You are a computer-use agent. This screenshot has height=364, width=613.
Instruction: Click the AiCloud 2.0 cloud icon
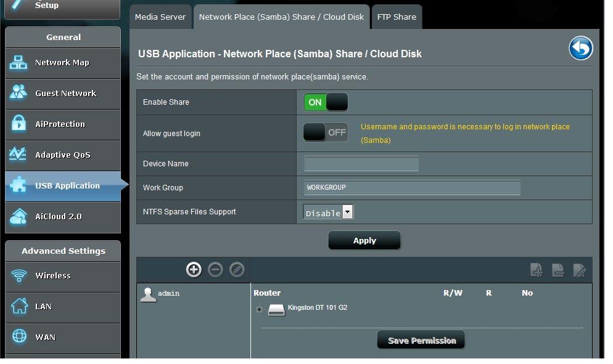coord(19,216)
